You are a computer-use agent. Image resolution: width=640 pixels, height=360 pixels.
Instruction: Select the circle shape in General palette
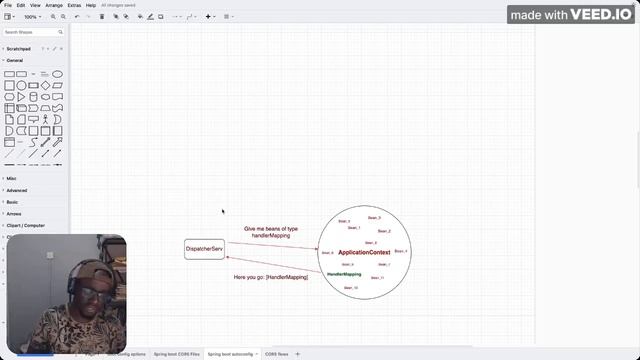coord(21,85)
